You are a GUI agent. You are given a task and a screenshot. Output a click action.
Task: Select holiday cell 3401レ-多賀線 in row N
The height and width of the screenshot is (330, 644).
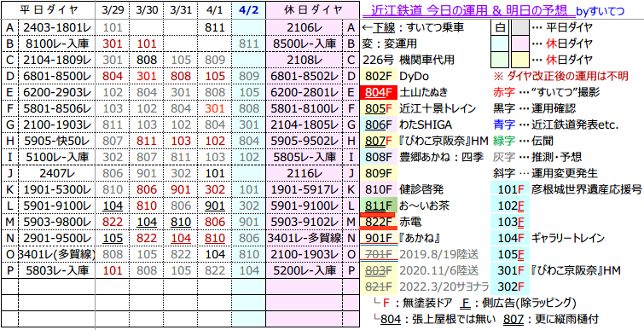(305, 239)
